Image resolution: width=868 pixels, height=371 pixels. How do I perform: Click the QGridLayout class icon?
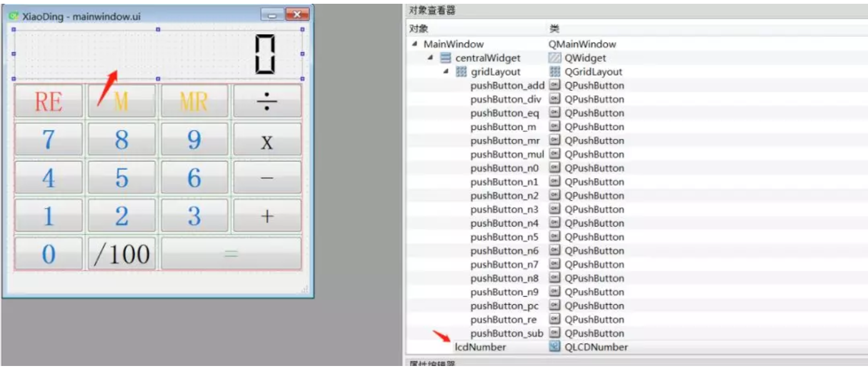click(x=554, y=71)
